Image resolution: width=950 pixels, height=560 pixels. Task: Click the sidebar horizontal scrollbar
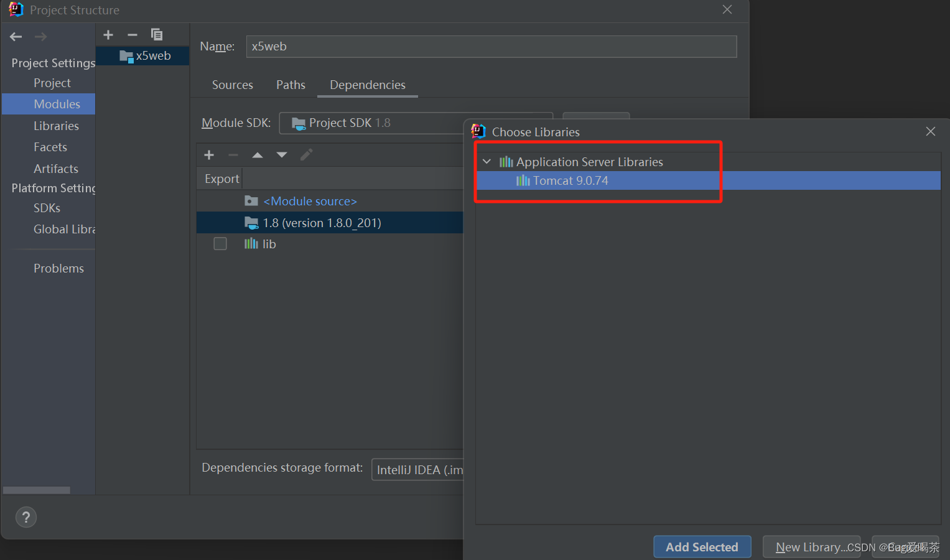click(37, 490)
